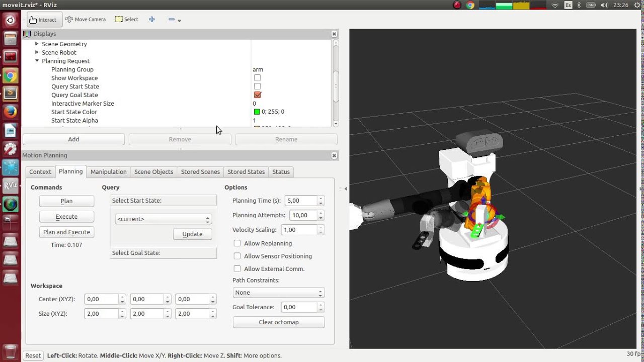Click the Chrome indicator in top bar
This screenshot has height=362, width=644.
point(470,5)
